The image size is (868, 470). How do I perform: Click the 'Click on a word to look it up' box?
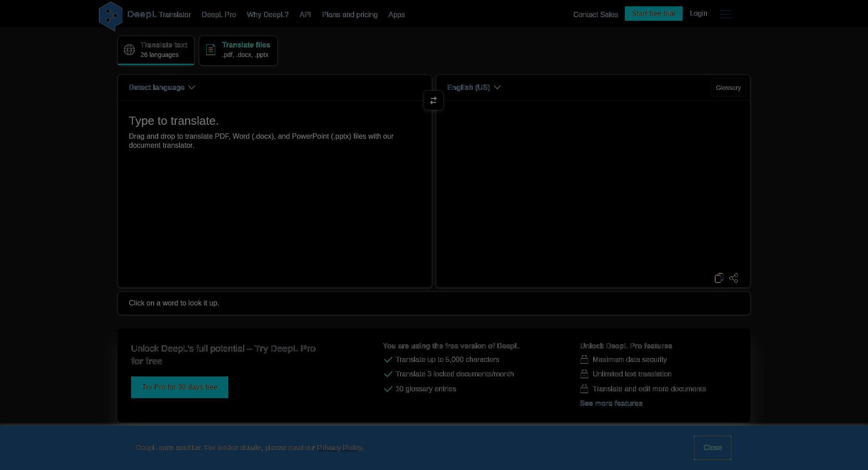[434, 303]
